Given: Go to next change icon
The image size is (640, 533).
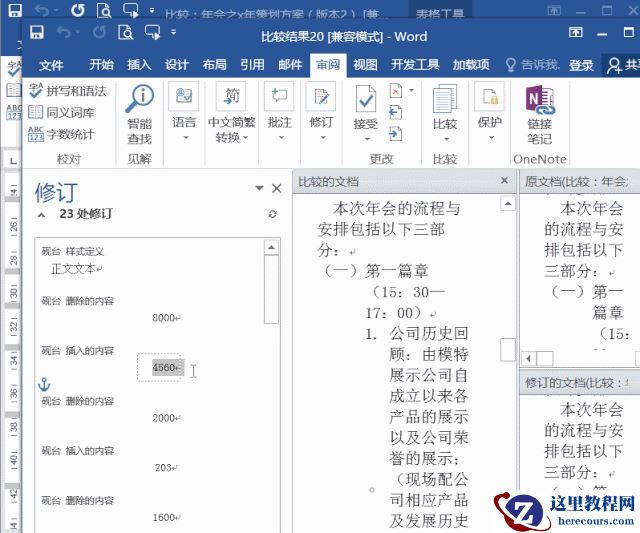Looking at the screenshot, I should tap(396, 134).
